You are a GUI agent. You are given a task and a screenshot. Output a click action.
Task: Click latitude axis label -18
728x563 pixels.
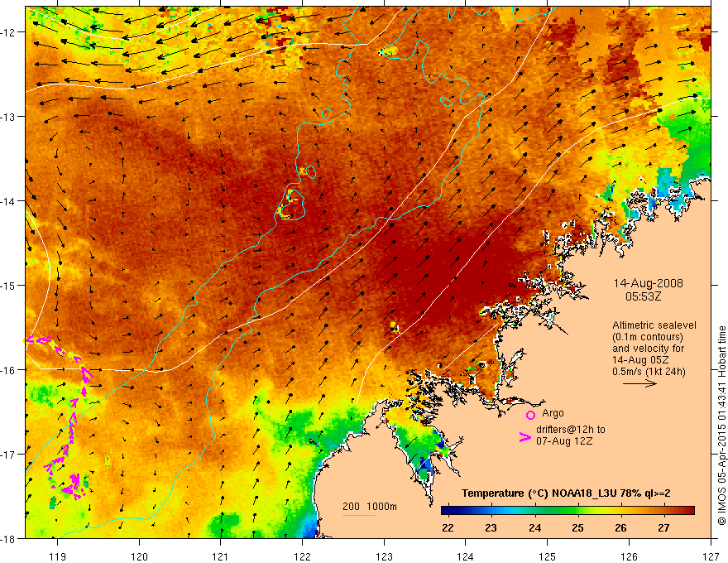8,538
